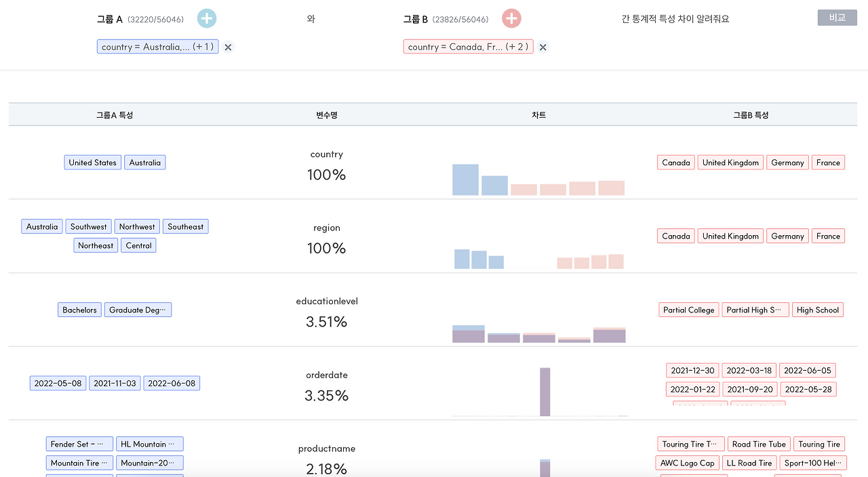
Task: Click the 변수명 column header
Action: [327, 115]
